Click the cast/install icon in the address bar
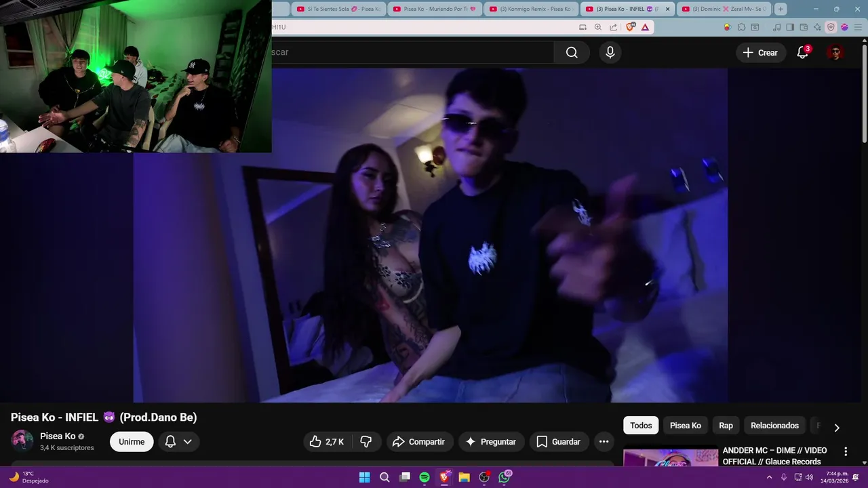 click(x=583, y=27)
